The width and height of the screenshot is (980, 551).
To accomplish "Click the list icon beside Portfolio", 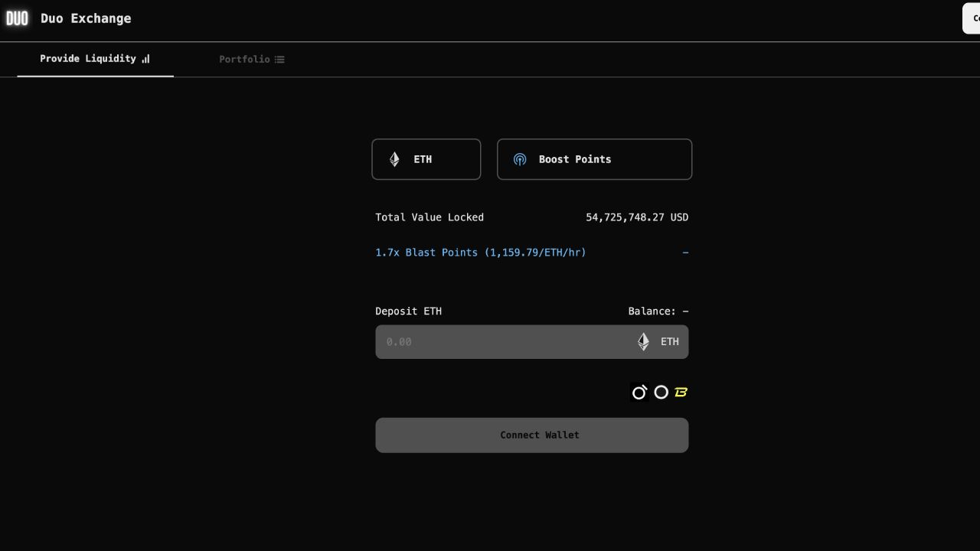I will [279, 60].
